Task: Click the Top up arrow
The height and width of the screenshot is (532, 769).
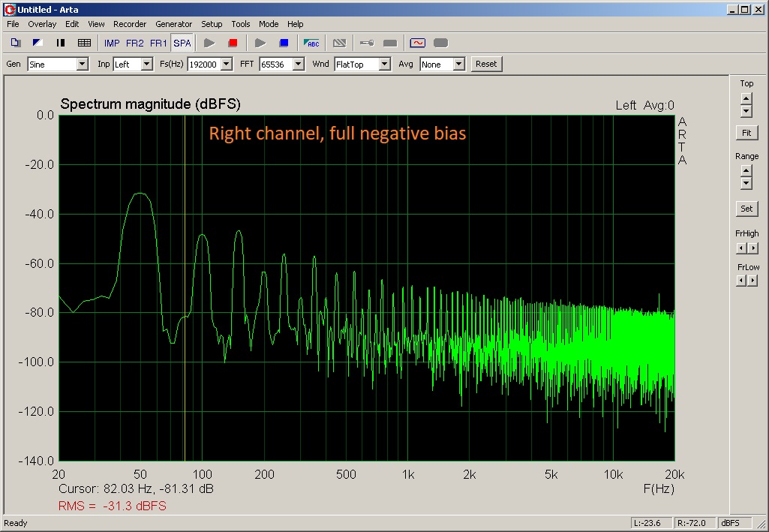Action: (x=746, y=98)
